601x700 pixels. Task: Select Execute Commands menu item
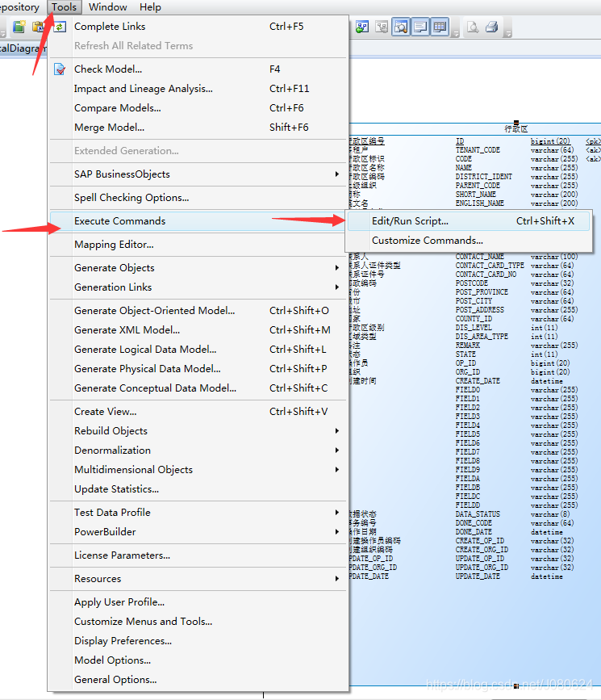pyautogui.click(x=198, y=221)
